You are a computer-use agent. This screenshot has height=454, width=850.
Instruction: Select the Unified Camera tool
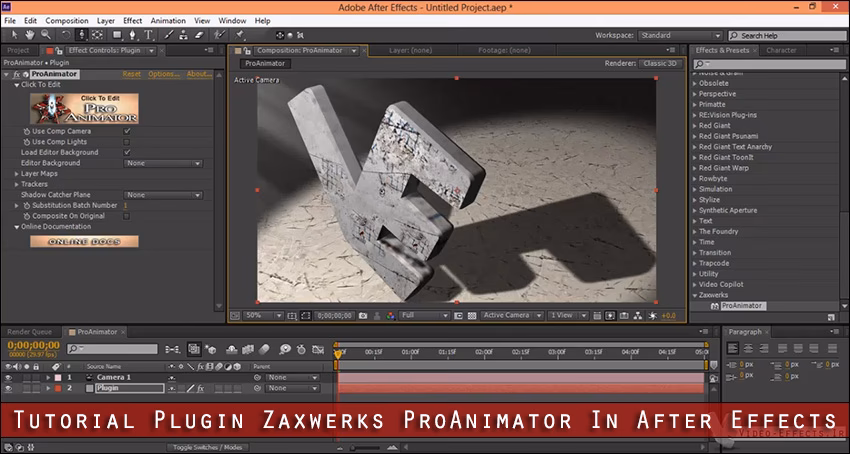[x=82, y=35]
